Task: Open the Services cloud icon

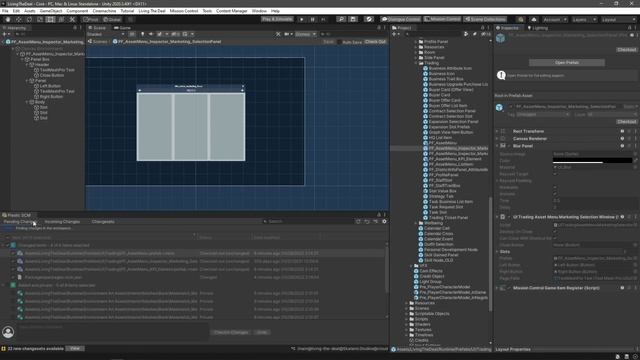Action: click(x=534, y=19)
